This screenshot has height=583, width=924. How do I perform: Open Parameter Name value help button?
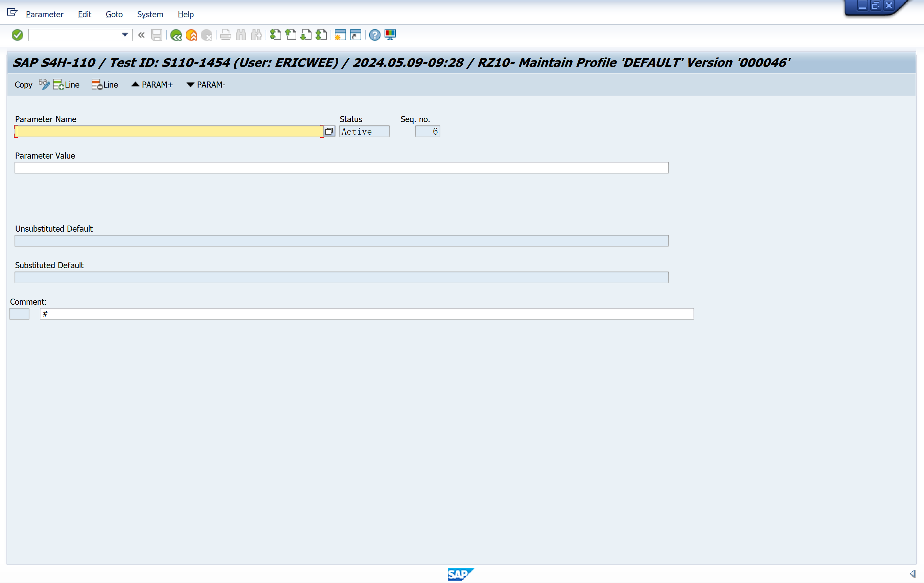tap(329, 132)
